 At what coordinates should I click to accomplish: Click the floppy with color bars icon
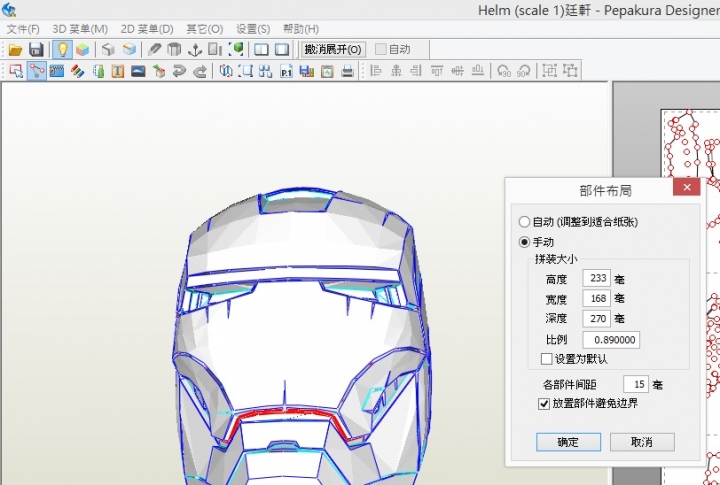[306, 71]
